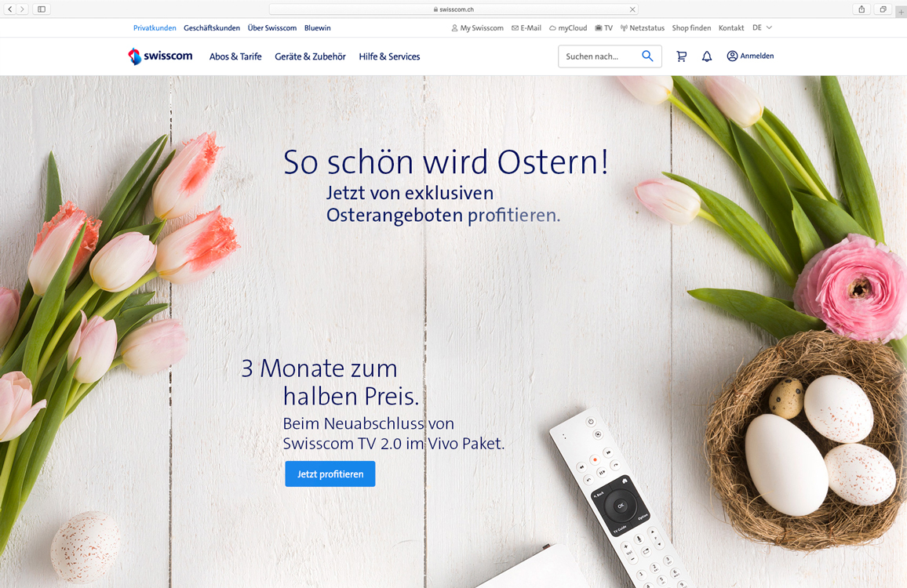The height and width of the screenshot is (588, 907).
Task: Open the Abos & Tarife menu
Action: click(x=235, y=56)
